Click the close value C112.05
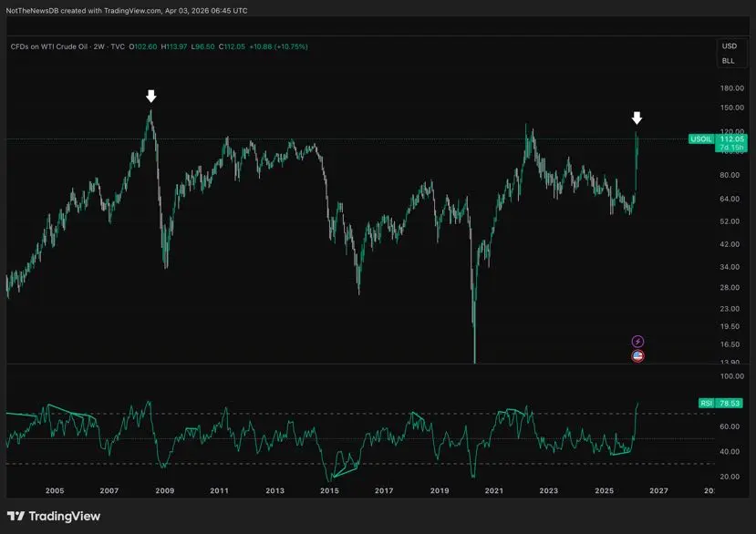Screen dimensions: 756x534 point(232,46)
